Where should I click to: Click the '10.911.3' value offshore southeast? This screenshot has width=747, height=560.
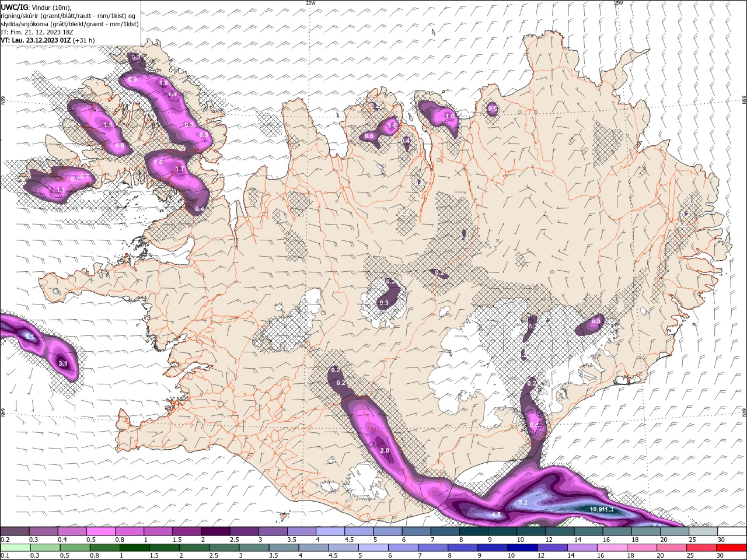pyautogui.click(x=602, y=509)
